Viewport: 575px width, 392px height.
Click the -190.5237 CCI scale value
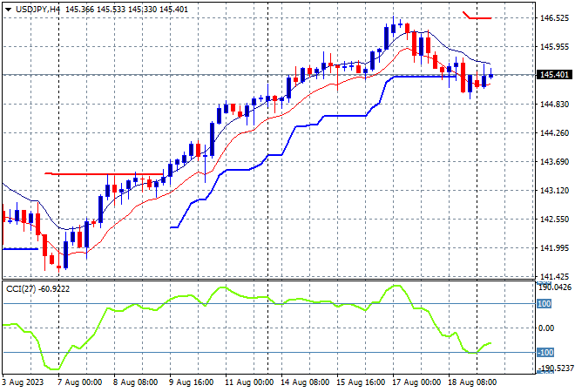point(555,368)
